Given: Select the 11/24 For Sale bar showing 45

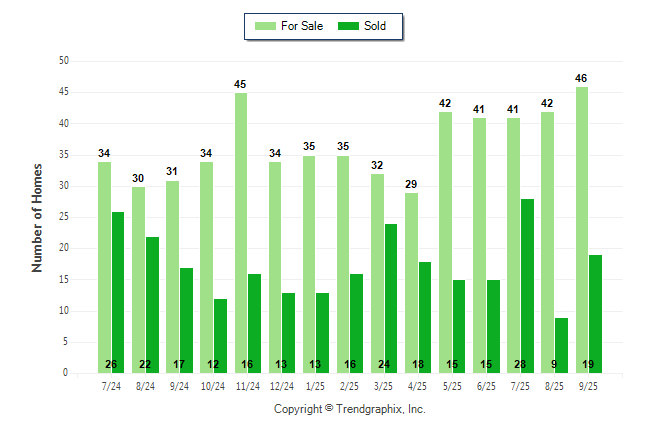Looking at the screenshot, I should (x=241, y=232).
